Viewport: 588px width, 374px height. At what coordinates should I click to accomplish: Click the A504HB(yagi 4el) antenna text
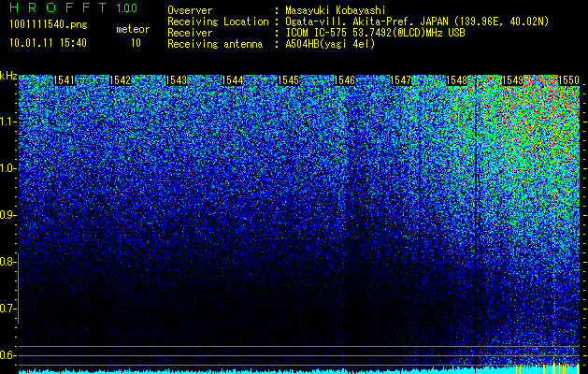coord(330,44)
